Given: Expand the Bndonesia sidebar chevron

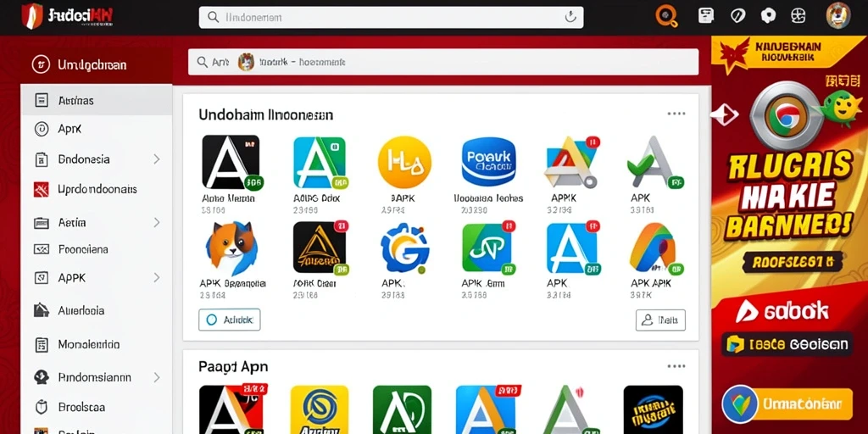Looking at the screenshot, I should point(157,159).
